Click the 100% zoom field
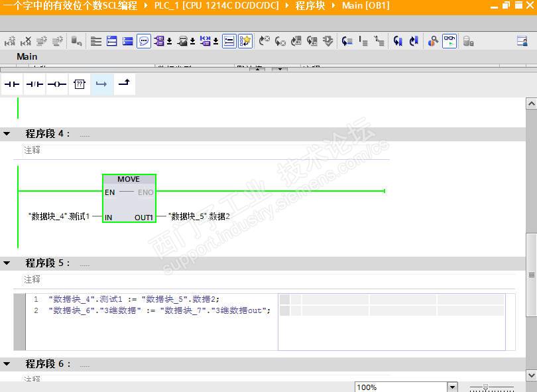This screenshot has height=392, width=537. point(400,387)
